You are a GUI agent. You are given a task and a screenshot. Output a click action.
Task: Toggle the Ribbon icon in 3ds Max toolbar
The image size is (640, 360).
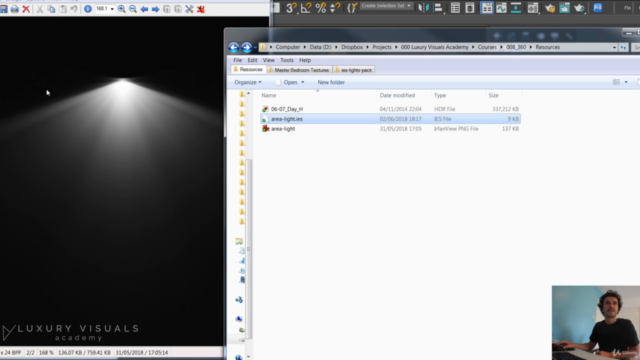[487, 7]
